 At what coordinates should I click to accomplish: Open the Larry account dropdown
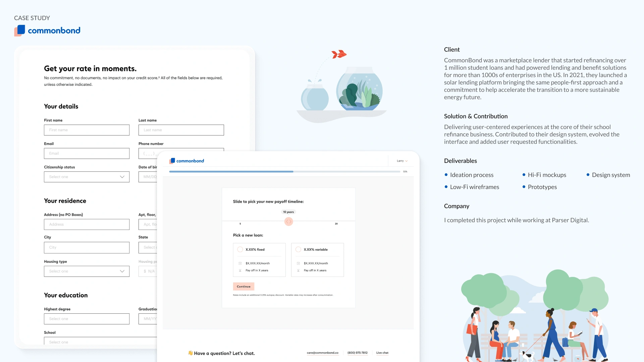(402, 161)
